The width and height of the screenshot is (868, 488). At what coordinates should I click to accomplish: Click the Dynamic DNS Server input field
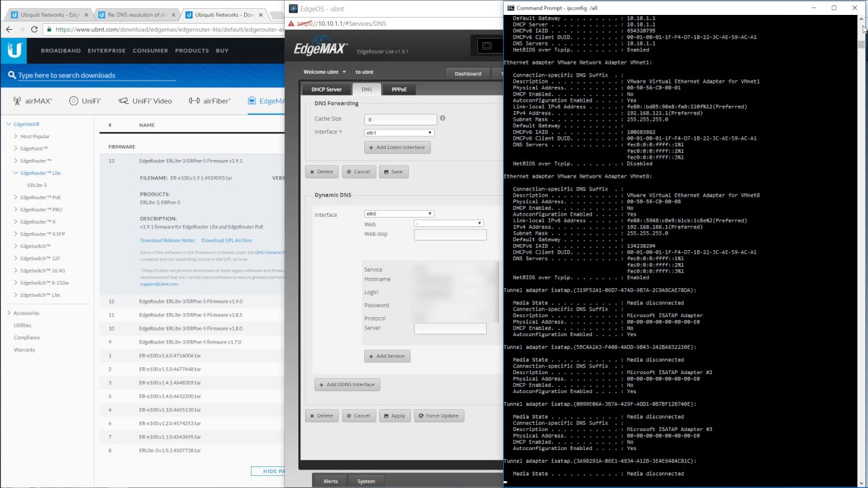(450, 328)
